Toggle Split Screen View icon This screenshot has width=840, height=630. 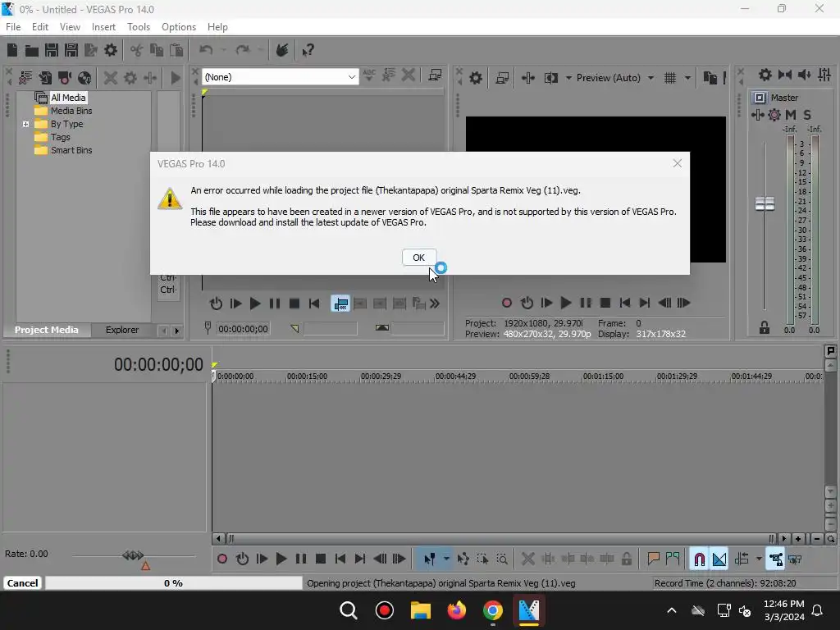550,78
